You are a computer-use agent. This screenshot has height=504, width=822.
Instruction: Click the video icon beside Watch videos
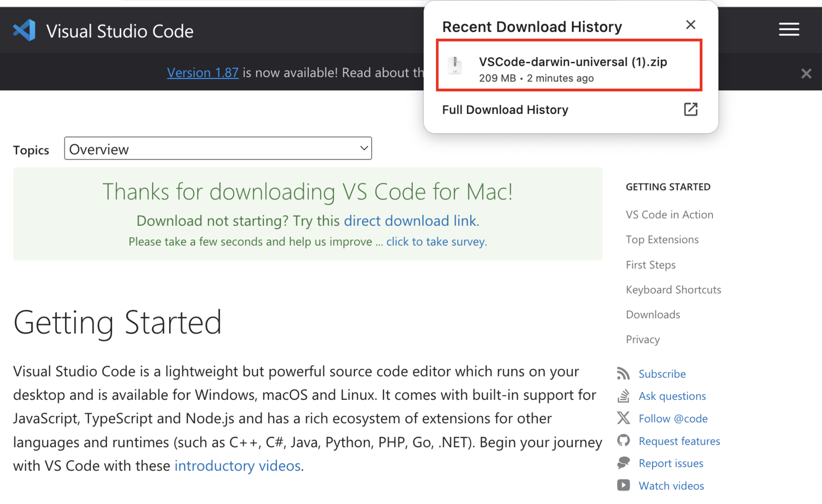pyautogui.click(x=623, y=485)
